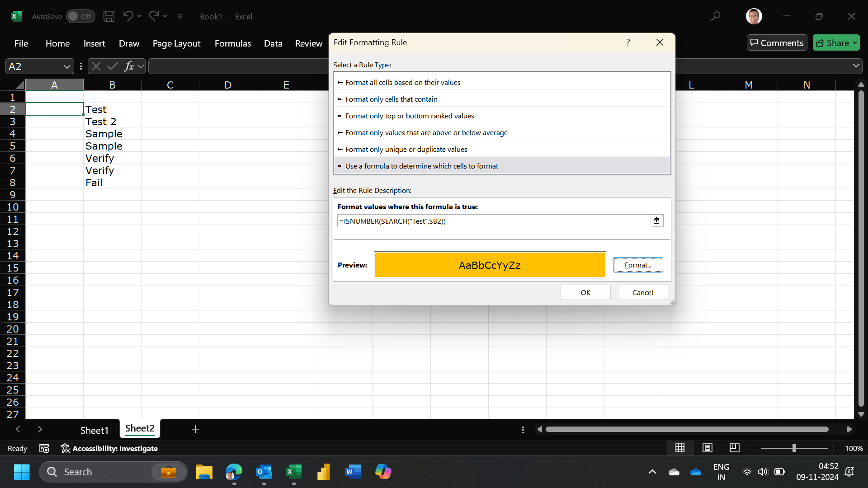
Task: Click the Undo arrow icon
Action: 128,16
